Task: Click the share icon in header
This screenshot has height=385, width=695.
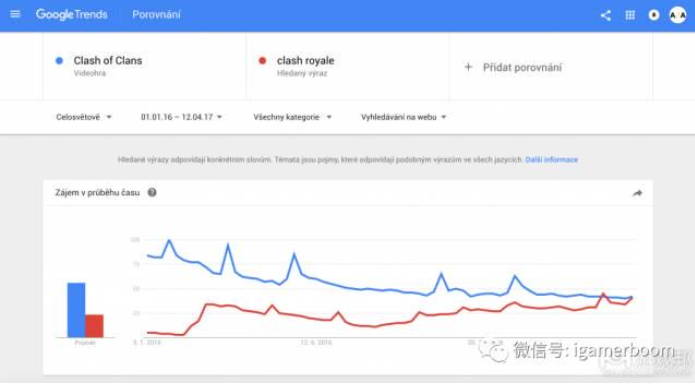Action: tap(605, 16)
